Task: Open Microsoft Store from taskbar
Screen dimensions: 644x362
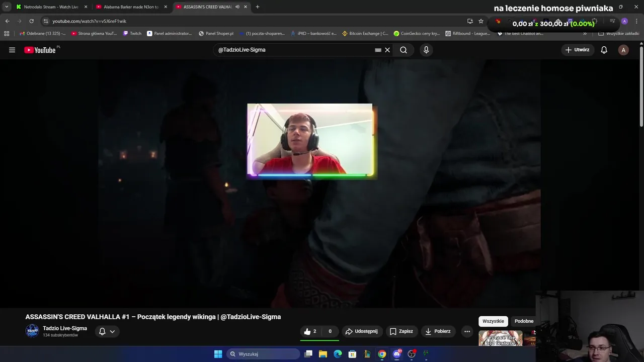Action: click(x=353, y=354)
